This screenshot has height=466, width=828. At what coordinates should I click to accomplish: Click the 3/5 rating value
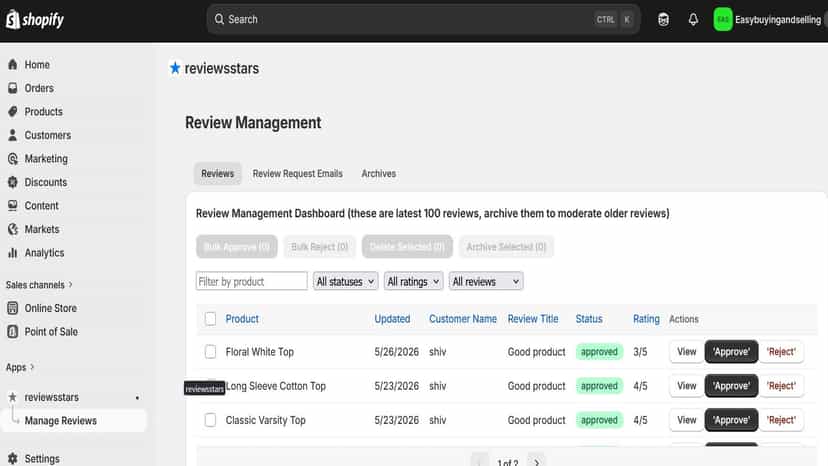tap(640, 352)
